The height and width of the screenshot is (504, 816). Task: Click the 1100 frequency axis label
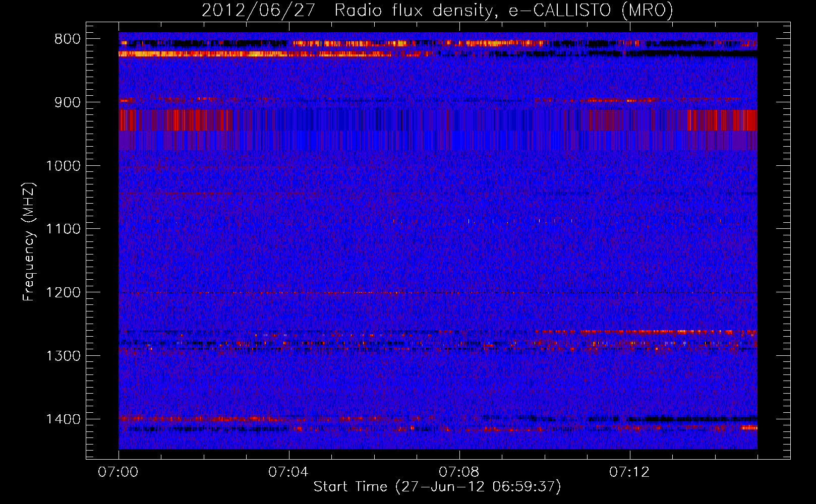point(63,229)
